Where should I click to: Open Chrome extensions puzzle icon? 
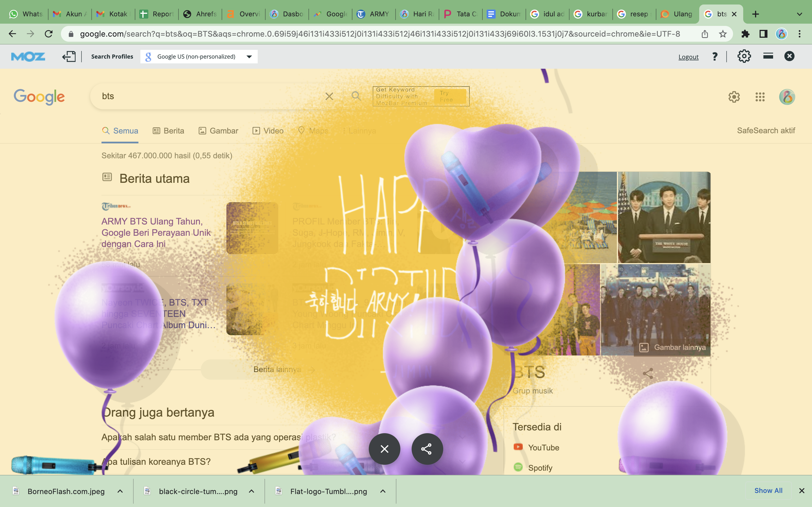745,34
